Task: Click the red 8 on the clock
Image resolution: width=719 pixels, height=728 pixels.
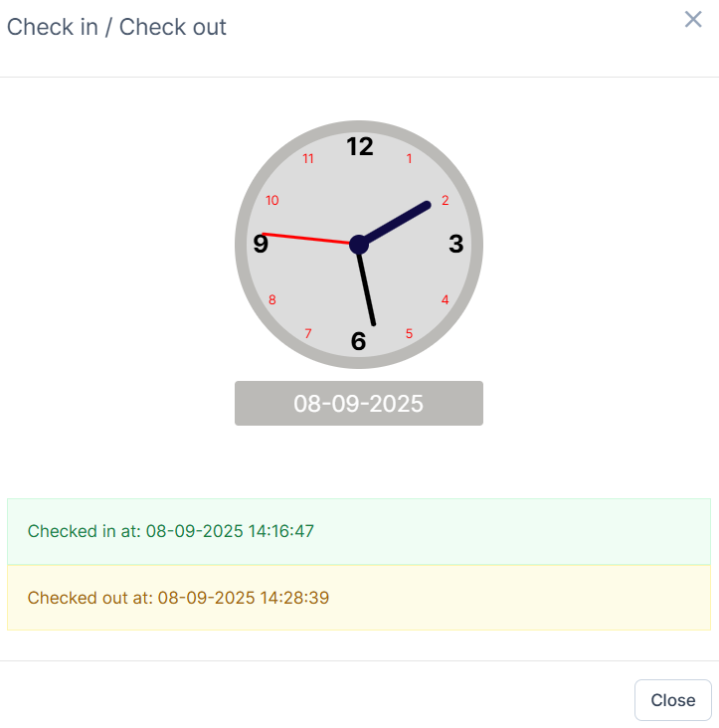Action: (272, 299)
